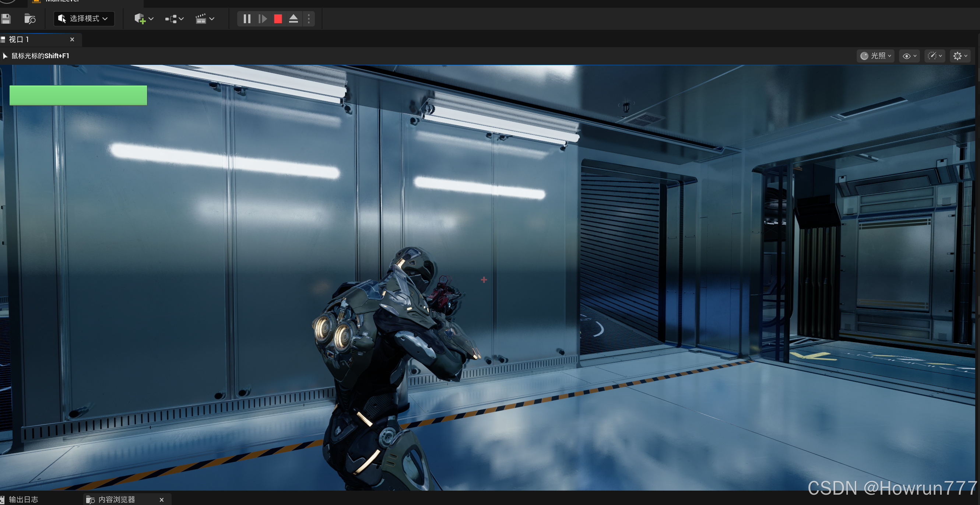The width and height of the screenshot is (980, 505).
Task: Open the cinematics clapperboard dropdown
Action: [205, 19]
